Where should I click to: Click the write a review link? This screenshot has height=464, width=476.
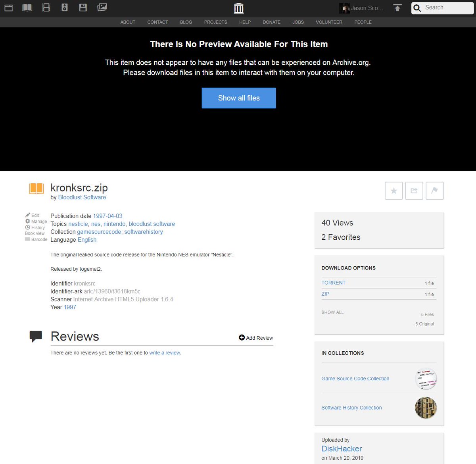[165, 352]
